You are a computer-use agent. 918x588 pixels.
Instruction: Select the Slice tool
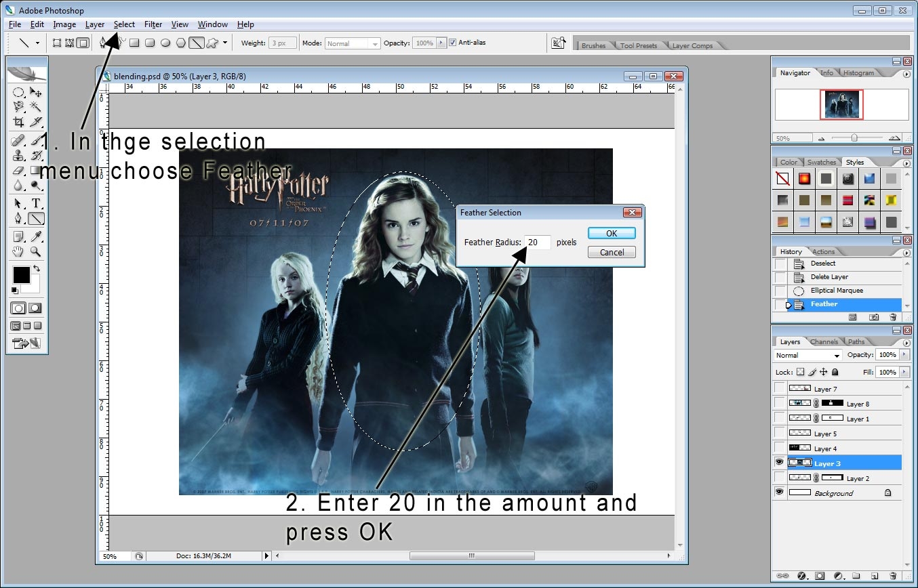36,122
